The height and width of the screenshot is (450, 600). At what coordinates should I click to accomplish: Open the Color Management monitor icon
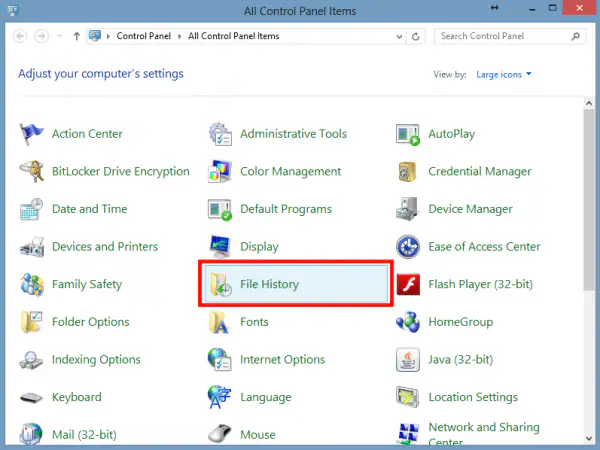tap(220, 171)
